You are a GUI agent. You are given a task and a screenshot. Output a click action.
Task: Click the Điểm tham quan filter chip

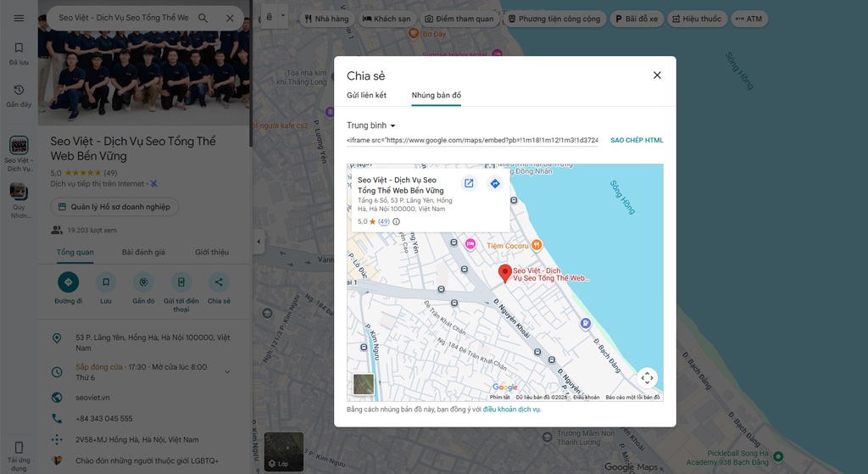459,19
